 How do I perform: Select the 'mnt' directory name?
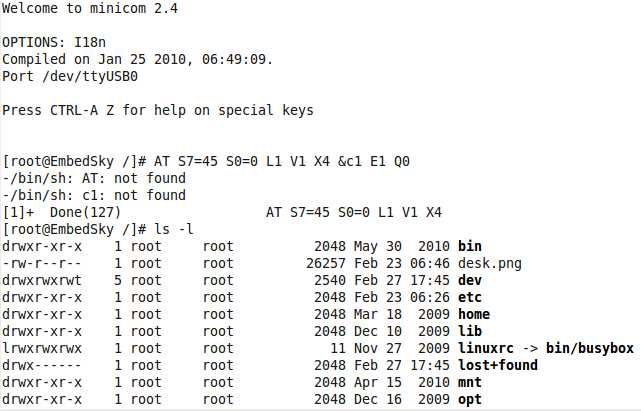click(x=469, y=382)
